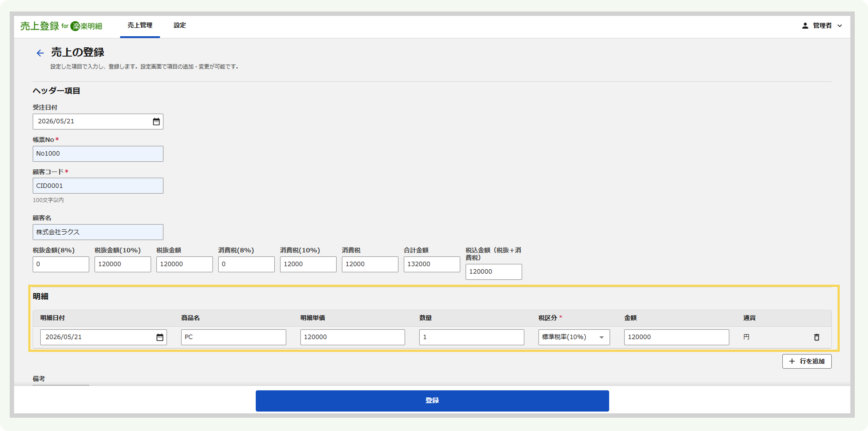The width and height of the screenshot is (868, 431).
Task: Open calendar picker for 受注日付
Action: coord(156,122)
